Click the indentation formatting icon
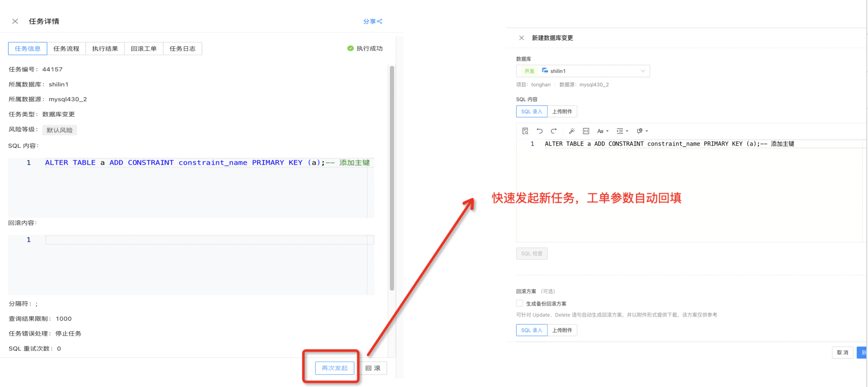The height and width of the screenshot is (387, 868). pyautogui.click(x=620, y=131)
